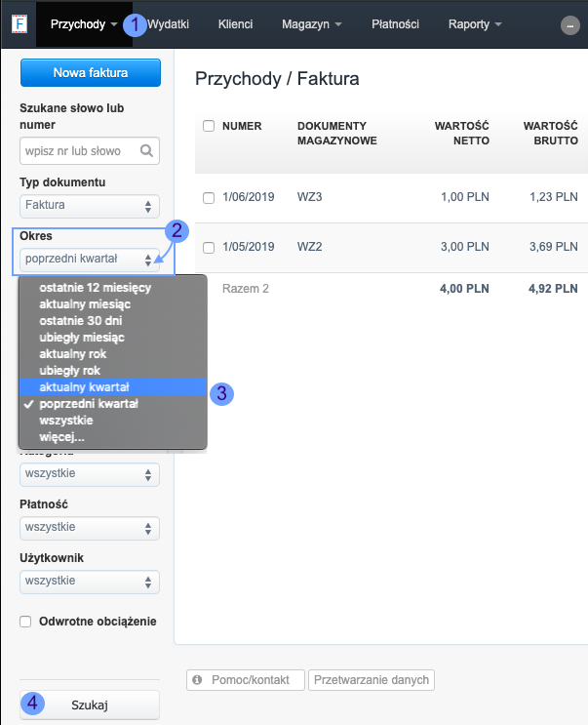Focus the 'wpisz nr lub słowo' search field

click(x=90, y=150)
